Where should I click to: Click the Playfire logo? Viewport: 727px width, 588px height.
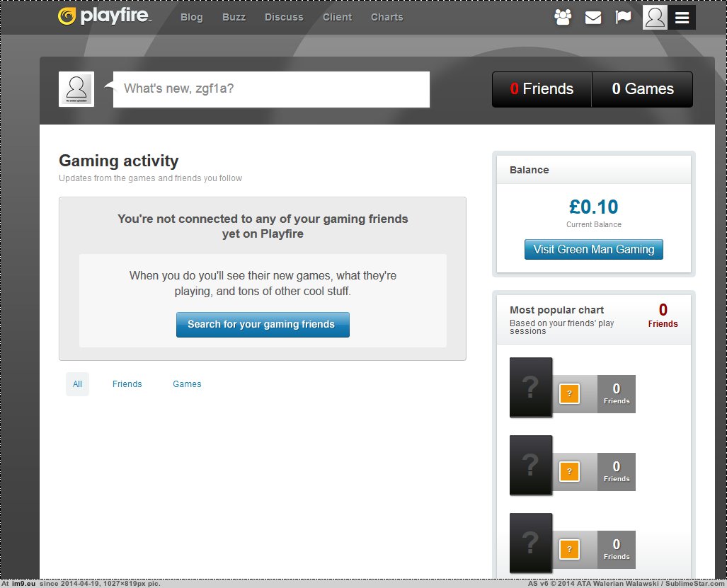pyautogui.click(x=104, y=16)
